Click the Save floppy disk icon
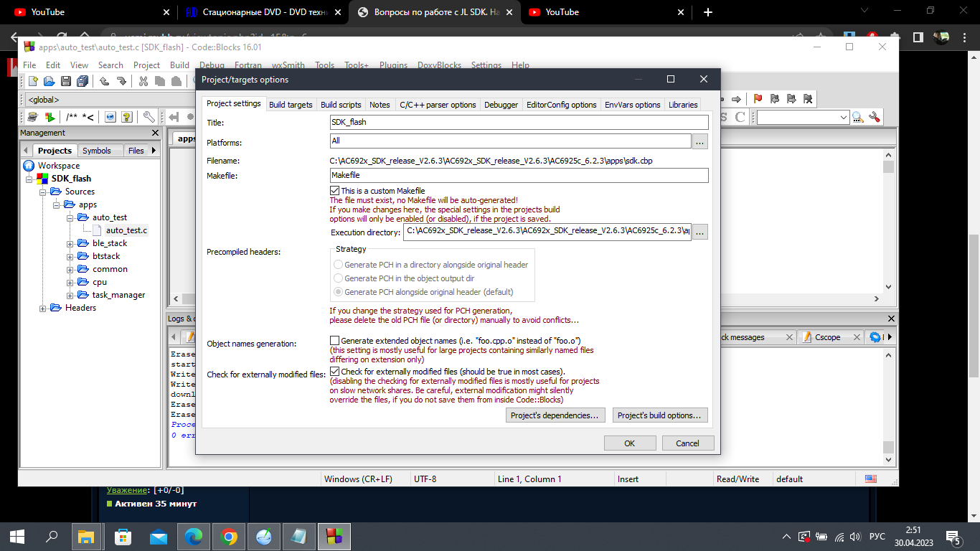The height and width of the screenshot is (551, 980). coord(65,81)
